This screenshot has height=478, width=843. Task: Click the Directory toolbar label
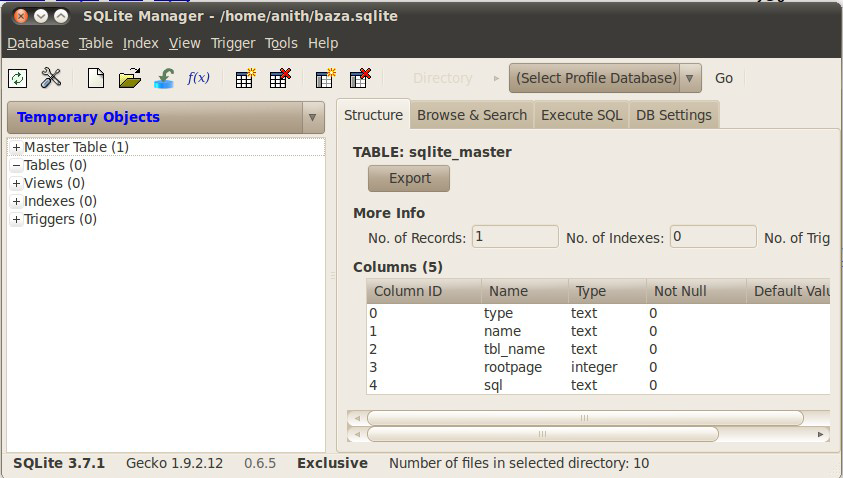[x=442, y=79]
